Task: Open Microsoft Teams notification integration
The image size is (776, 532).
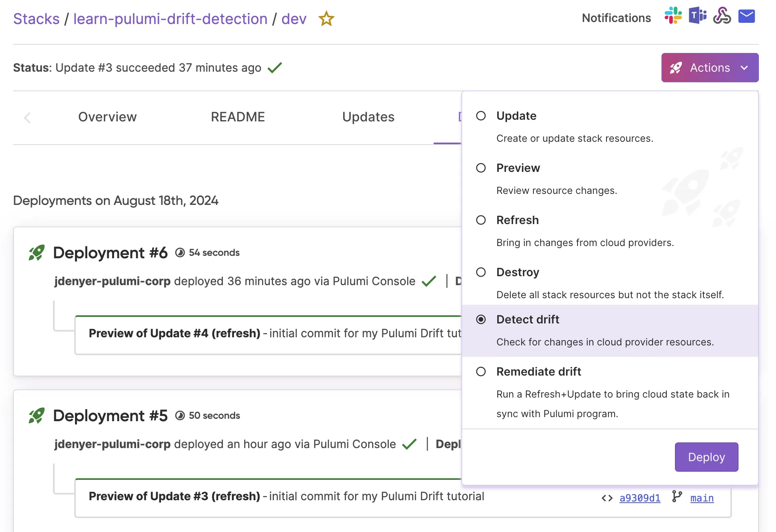Action: (698, 16)
